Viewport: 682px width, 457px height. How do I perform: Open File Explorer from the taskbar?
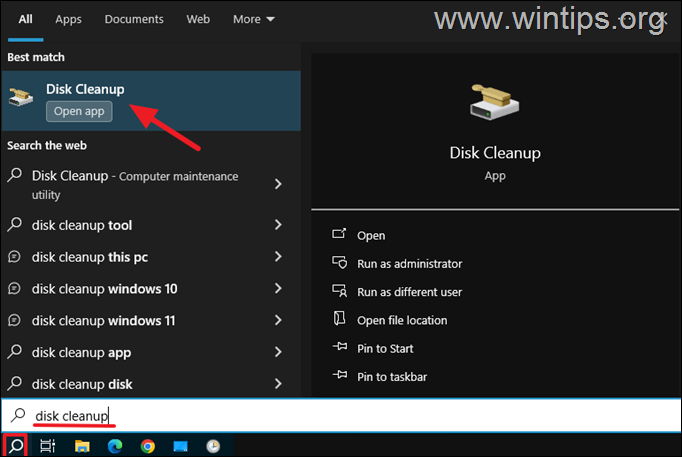click(82, 446)
